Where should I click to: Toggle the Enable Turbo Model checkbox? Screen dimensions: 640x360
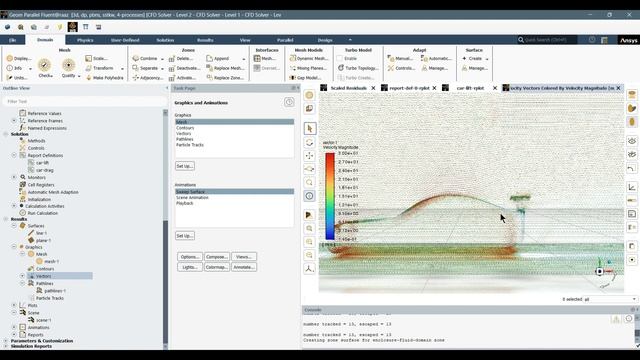[340, 58]
